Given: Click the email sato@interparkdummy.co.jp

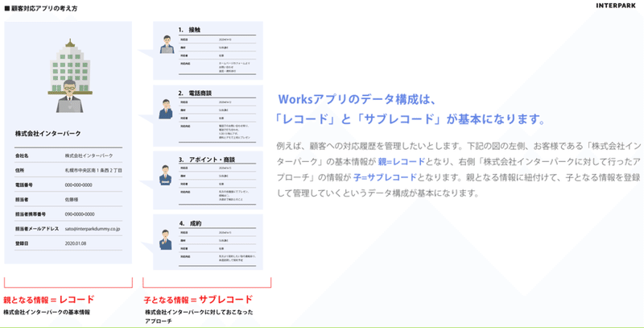Looking at the screenshot, I should click(x=93, y=229).
